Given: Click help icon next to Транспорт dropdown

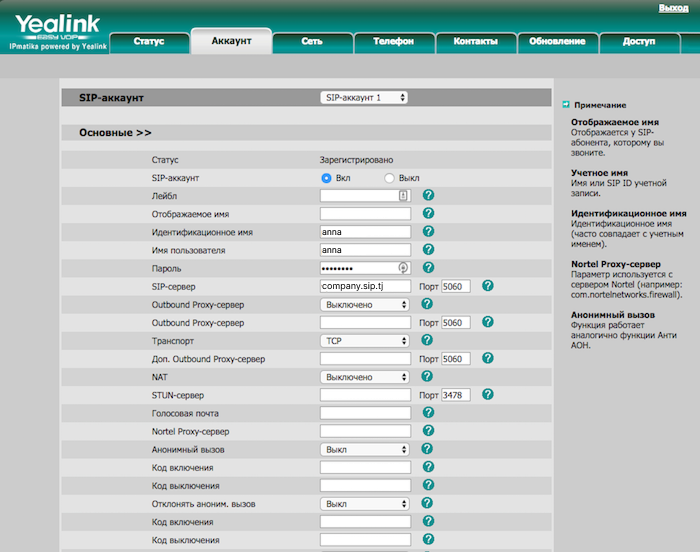Looking at the screenshot, I should pyautogui.click(x=428, y=340).
